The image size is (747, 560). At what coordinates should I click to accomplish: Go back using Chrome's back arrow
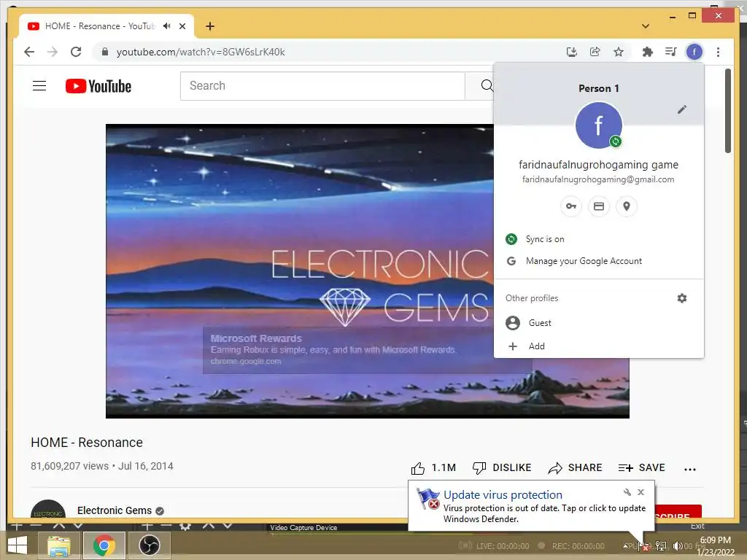pos(29,52)
